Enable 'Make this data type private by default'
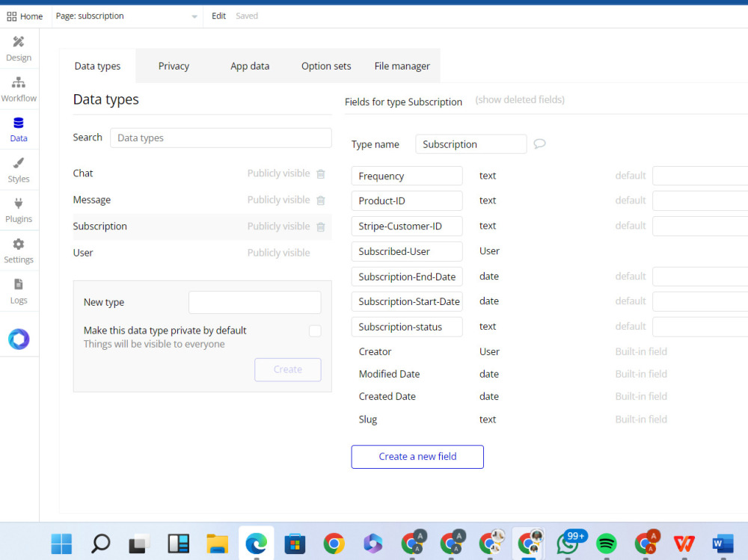The image size is (748, 560). (x=315, y=330)
